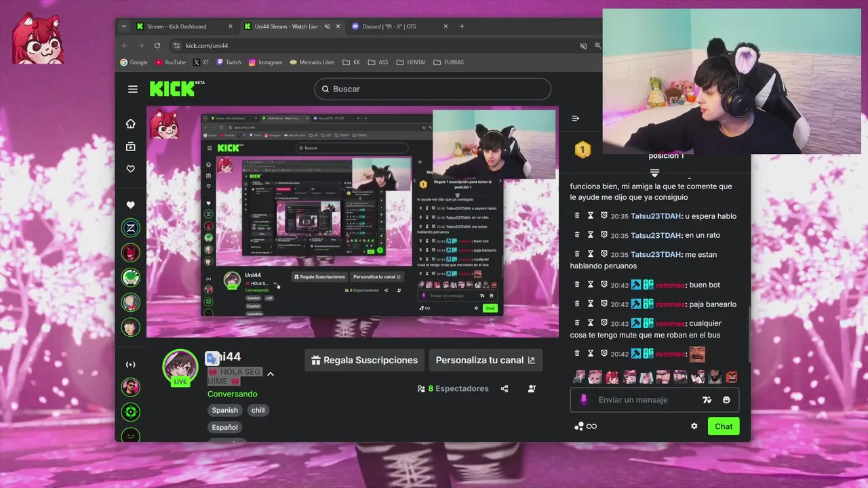Open the Kick hamburger menu
Screen dimensions: 868x488
(x=133, y=89)
